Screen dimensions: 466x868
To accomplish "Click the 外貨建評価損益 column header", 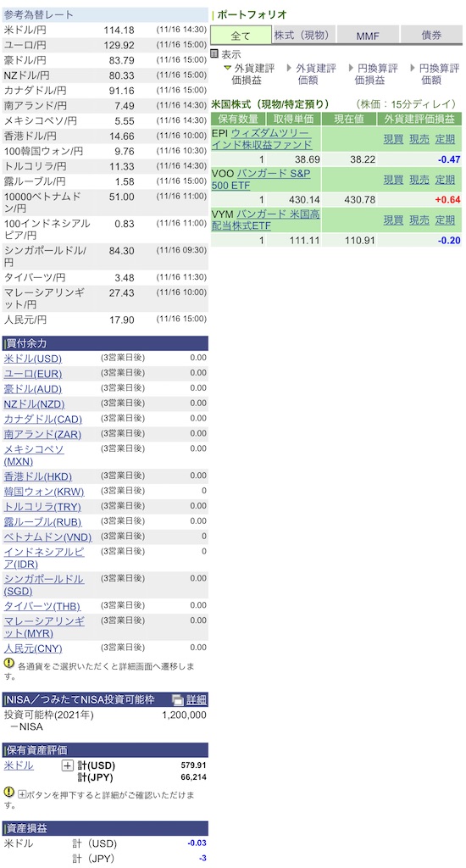I will pyautogui.click(x=419, y=119).
